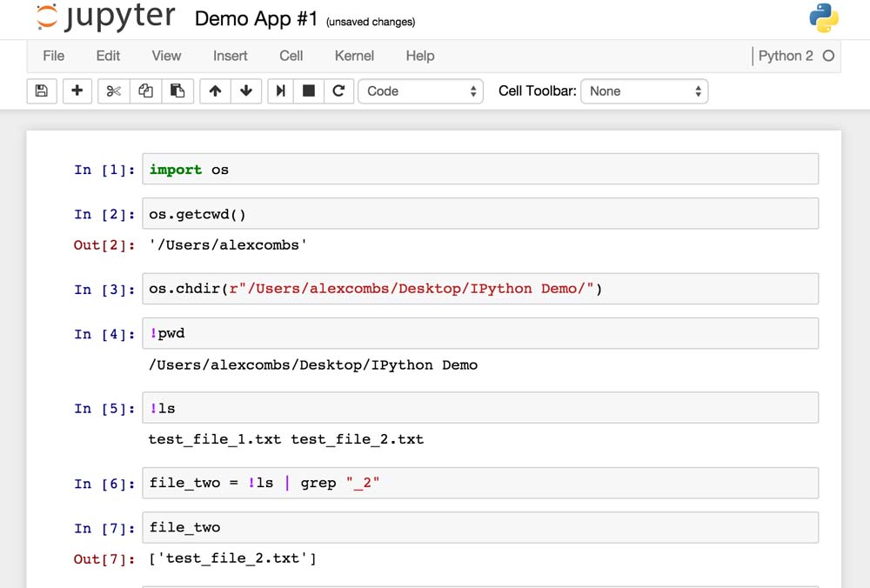This screenshot has height=588, width=870.
Task: Run the cell with the play-step icon
Action: click(280, 91)
